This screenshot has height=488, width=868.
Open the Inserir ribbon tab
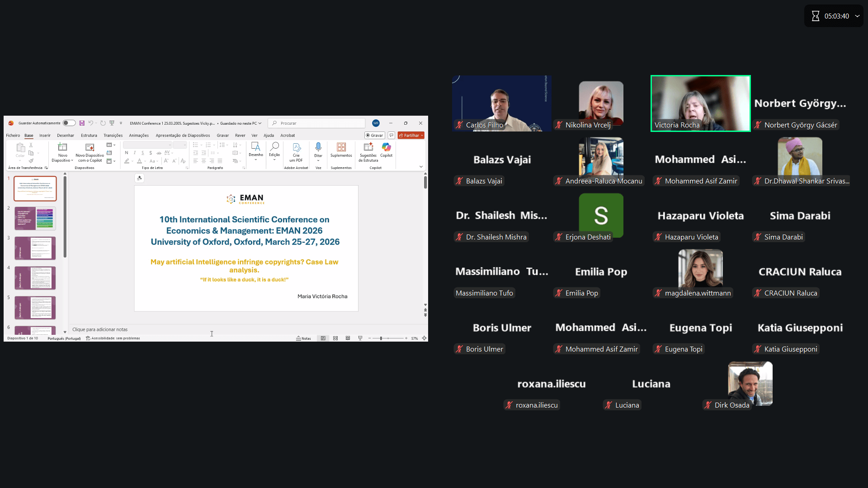(x=45, y=136)
